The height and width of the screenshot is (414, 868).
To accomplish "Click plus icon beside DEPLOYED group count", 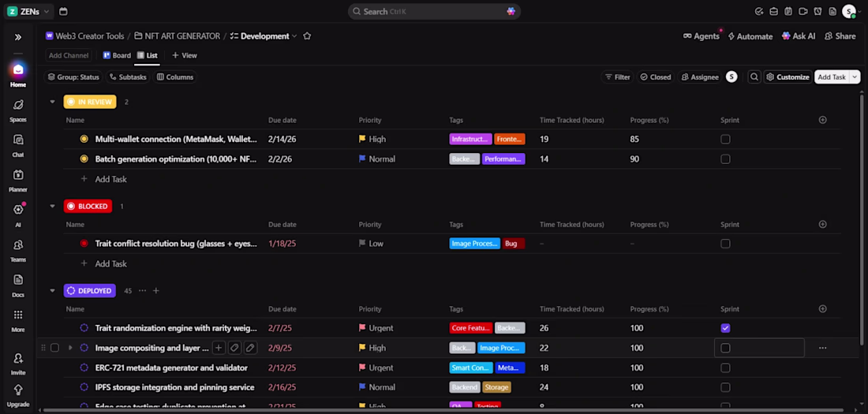I will [x=156, y=290].
